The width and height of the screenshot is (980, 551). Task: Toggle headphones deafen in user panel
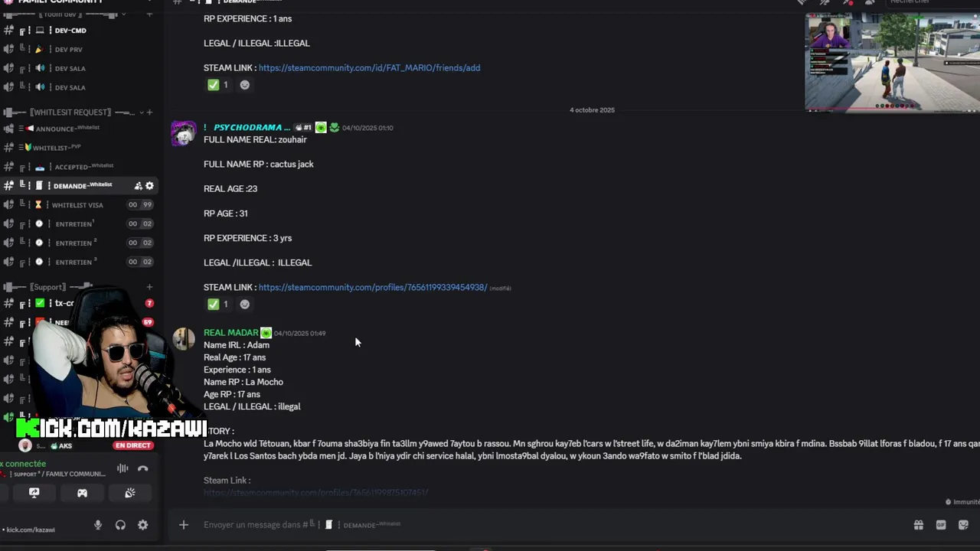tap(120, 525)
